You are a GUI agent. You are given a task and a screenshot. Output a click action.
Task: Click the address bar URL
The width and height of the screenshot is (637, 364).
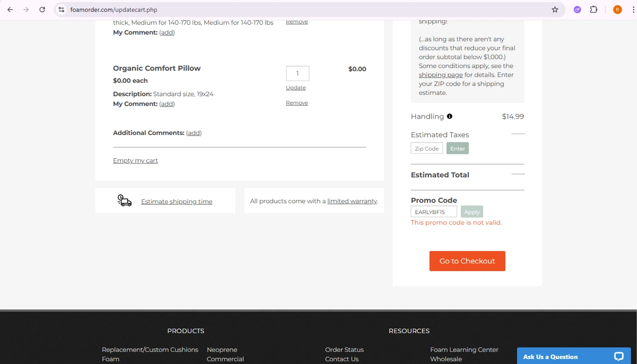click(114, 9)
